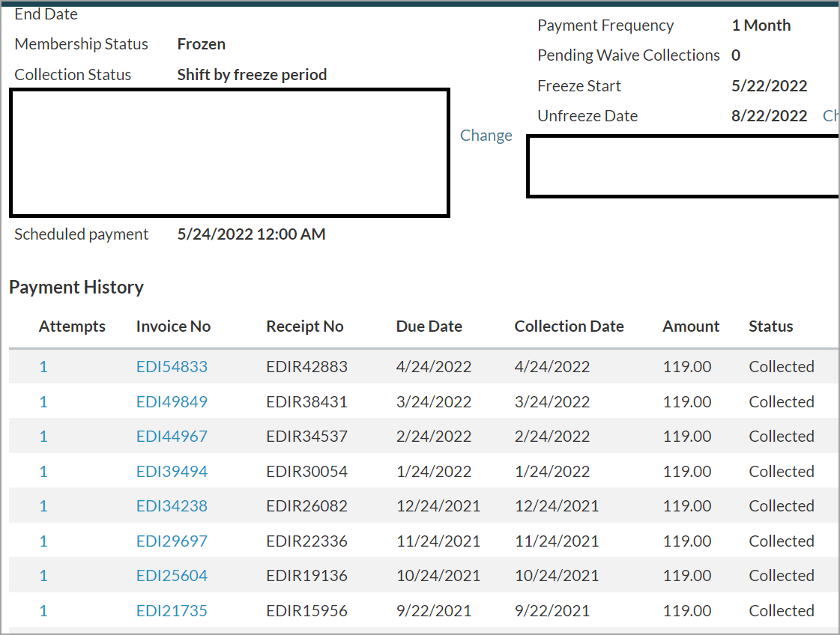Click the End Date label
This screenshot has height=635, width=840.
click(x=46, y=14)
